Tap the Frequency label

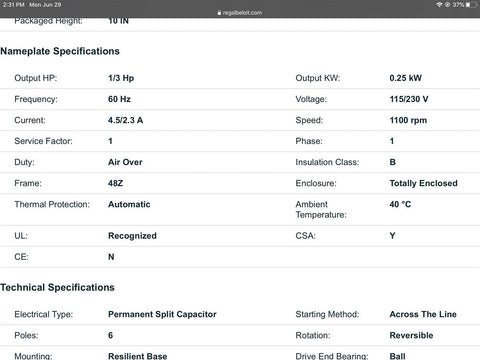tap(36, 99)
